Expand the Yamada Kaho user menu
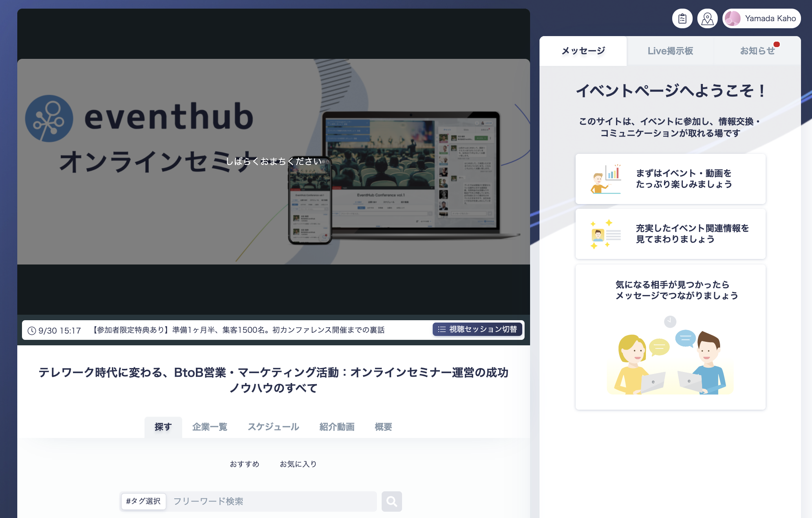Image resolution: width=812 pixels, height=518 pixels. (761, 18)
